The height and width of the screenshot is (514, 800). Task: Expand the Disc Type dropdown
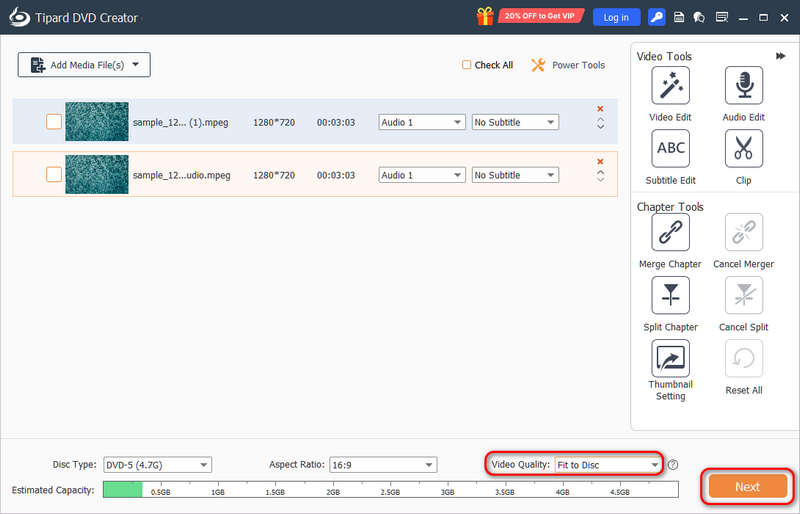coord(157,465)
